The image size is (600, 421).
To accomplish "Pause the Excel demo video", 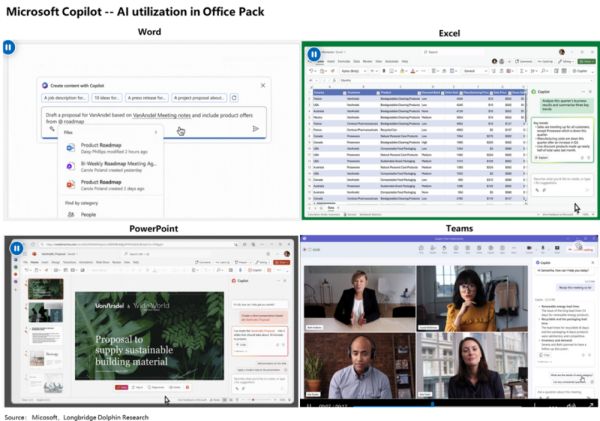I will click(x=314, y=54).
